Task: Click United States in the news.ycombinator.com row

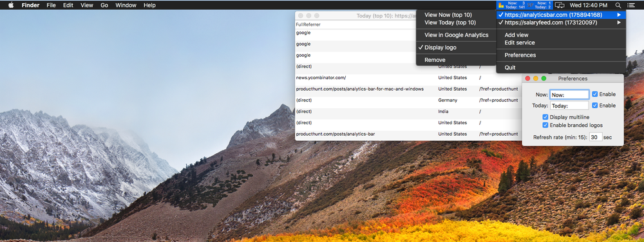Action: [x=452, y=77]
